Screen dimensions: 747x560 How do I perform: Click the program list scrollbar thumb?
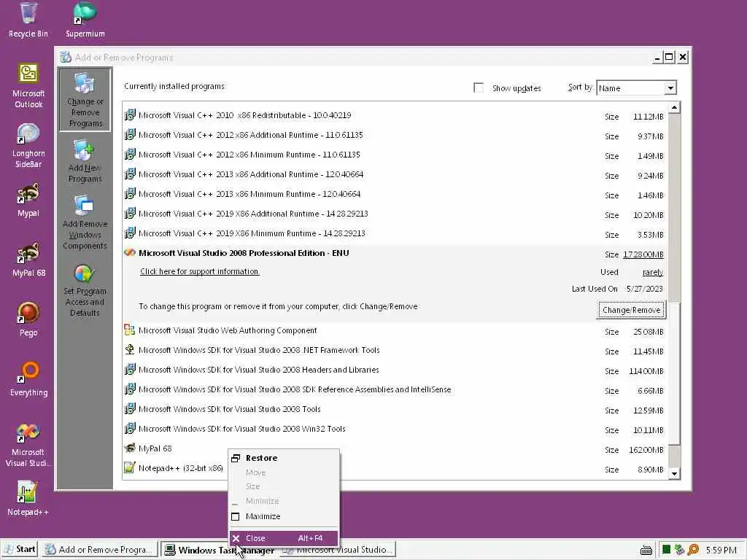coord(674,373)
